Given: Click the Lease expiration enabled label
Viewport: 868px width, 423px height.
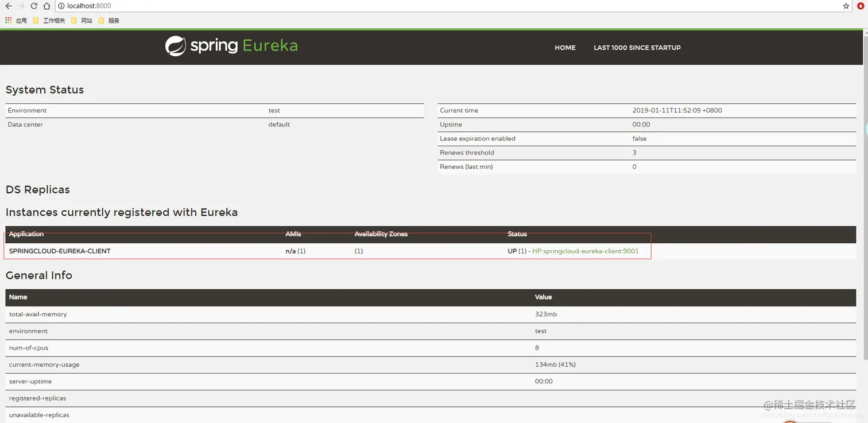Looking at the screenshot, I should [x=478, y=138].
